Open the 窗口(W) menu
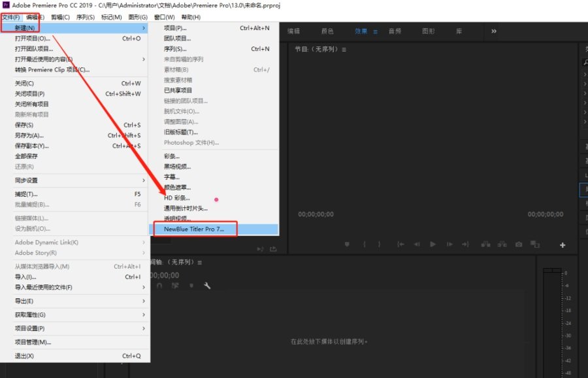 [x=164, y=17]
